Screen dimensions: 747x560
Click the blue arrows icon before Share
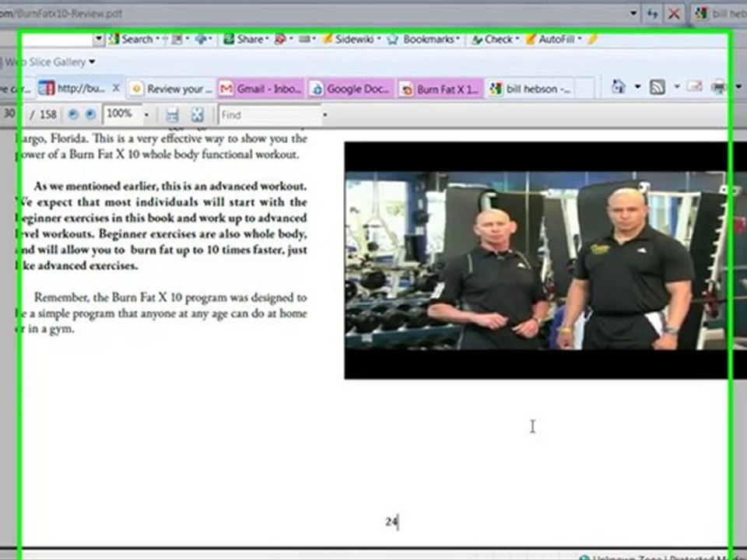point(202,40)
